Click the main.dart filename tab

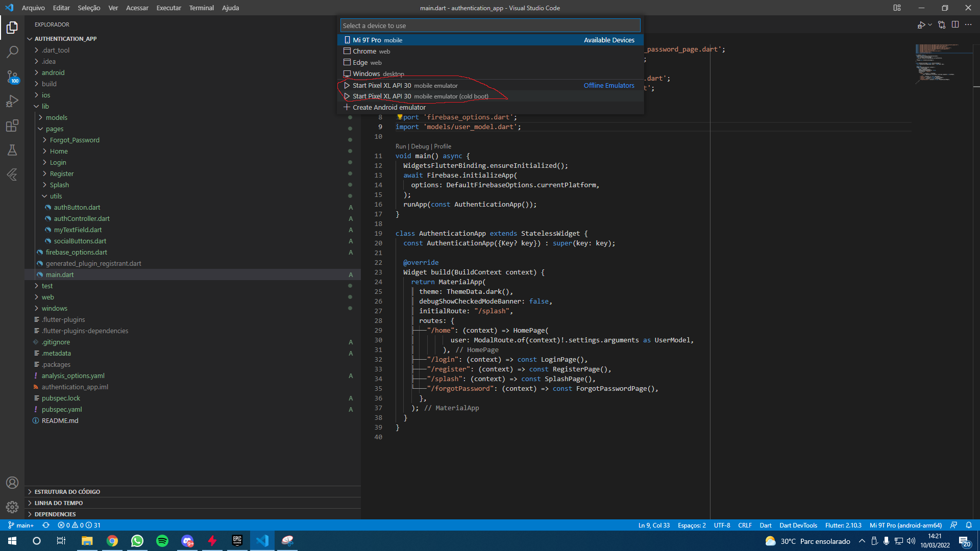point(59,274)
